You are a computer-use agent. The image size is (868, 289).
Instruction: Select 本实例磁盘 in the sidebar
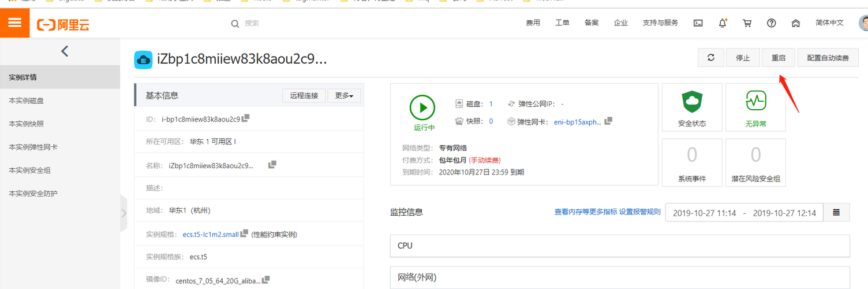tap(60, 101)
